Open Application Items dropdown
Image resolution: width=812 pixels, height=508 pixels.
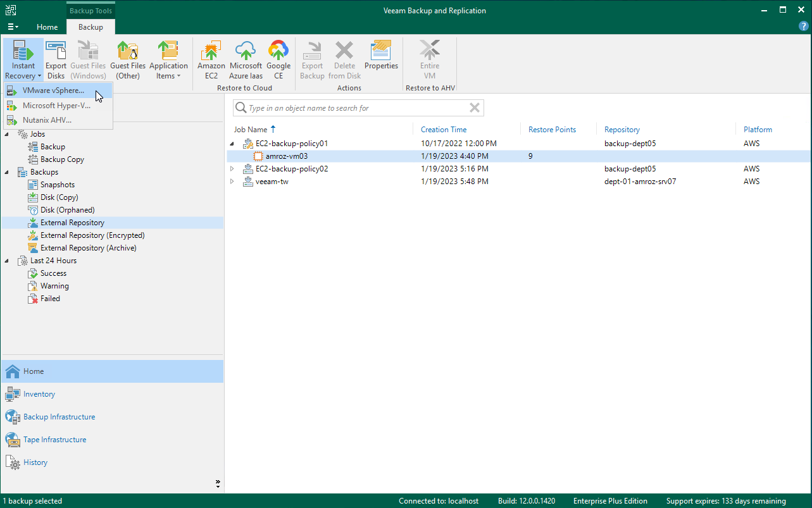168,59
